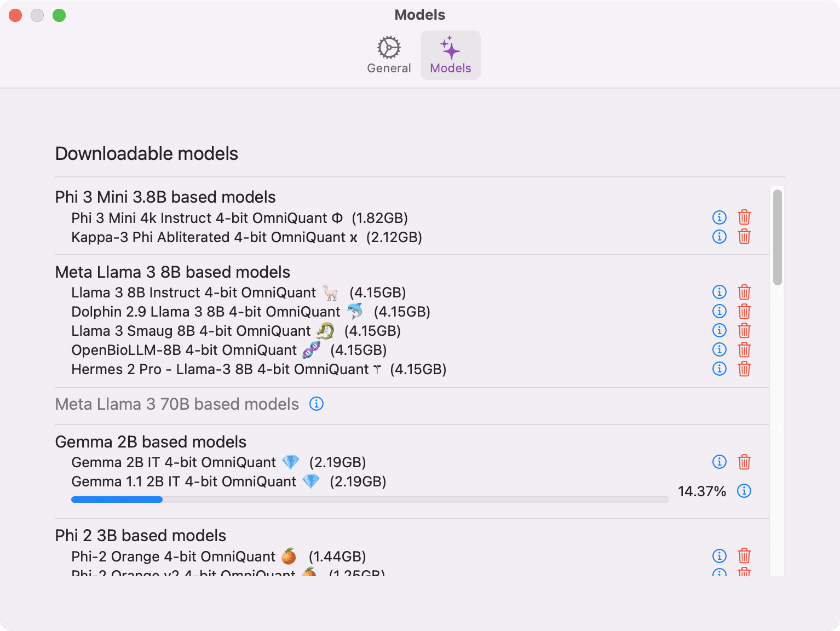
Task: Open info for OpenBioLLM-8B model
Action: 719,349
